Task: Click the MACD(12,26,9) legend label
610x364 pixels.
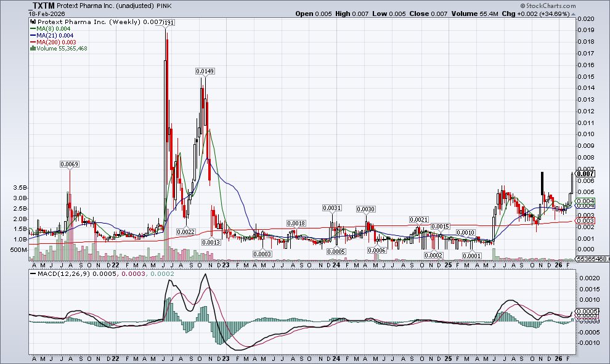Action: [65, 274]
